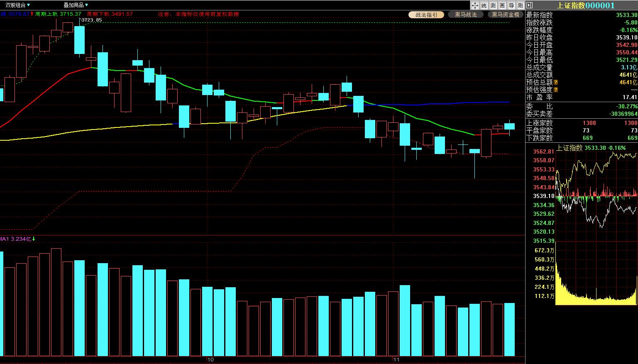638x364 pixels.
Task: Collapse the right quote panel with arrow icon
Action: (x=529, y=5)
